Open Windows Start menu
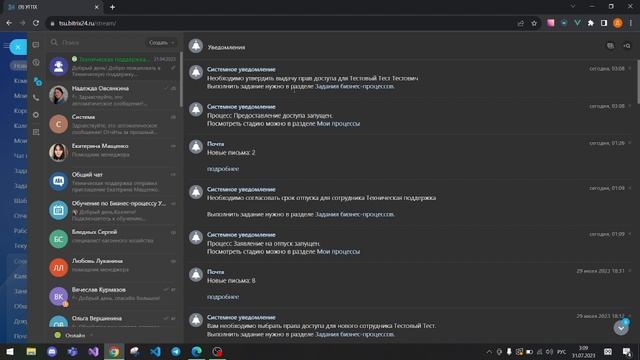The height and width of the screenshot is (360, 640). point(10,351)
